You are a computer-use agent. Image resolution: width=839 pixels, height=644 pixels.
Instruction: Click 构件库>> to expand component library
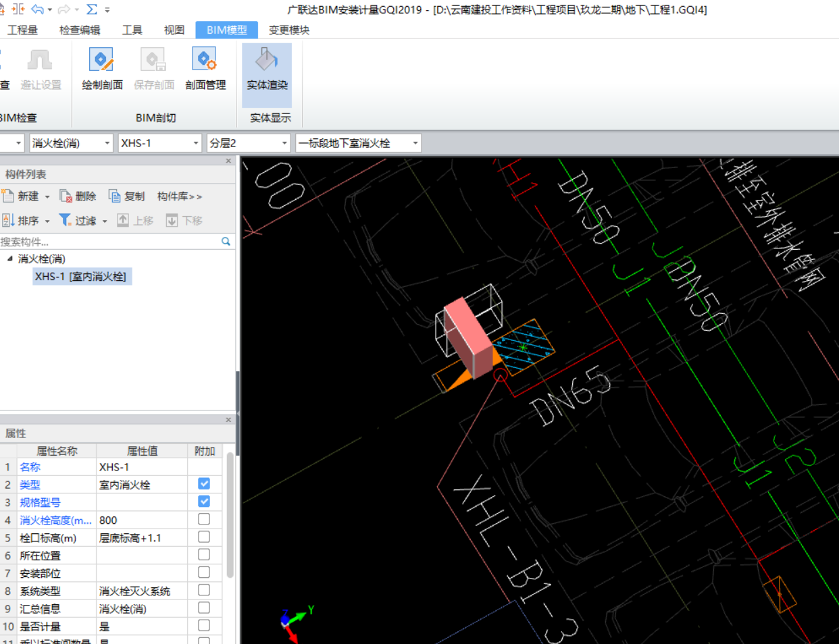click(180, 196)
